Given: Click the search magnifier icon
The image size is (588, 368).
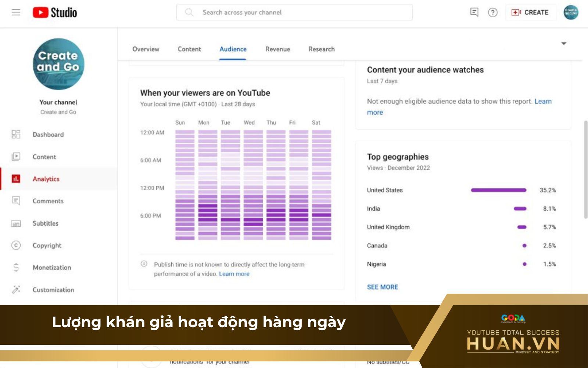Looking at the screenshot, I should (189, 12).
